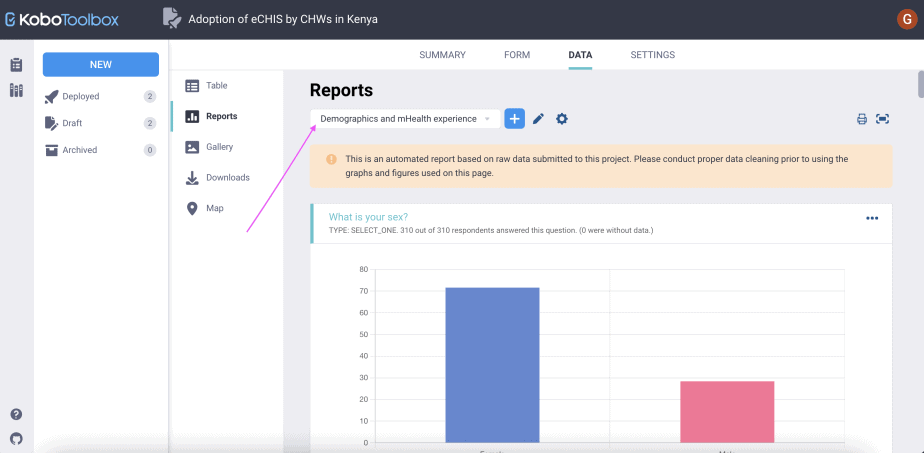Viewport: 924px width, 453px height.
Task: Open the three-dot menu for sex question
Action: [x=872, y=219]
